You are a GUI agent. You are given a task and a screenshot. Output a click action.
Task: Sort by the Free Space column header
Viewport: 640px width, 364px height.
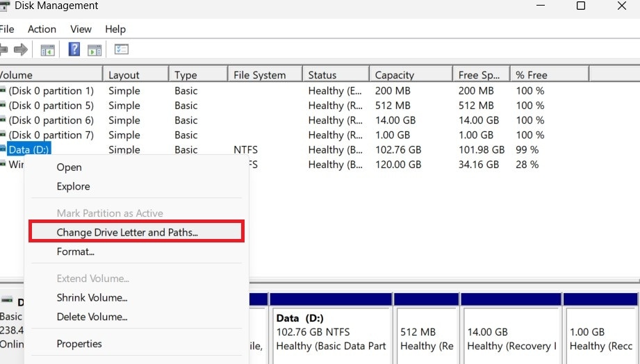[x=482, y=75]
